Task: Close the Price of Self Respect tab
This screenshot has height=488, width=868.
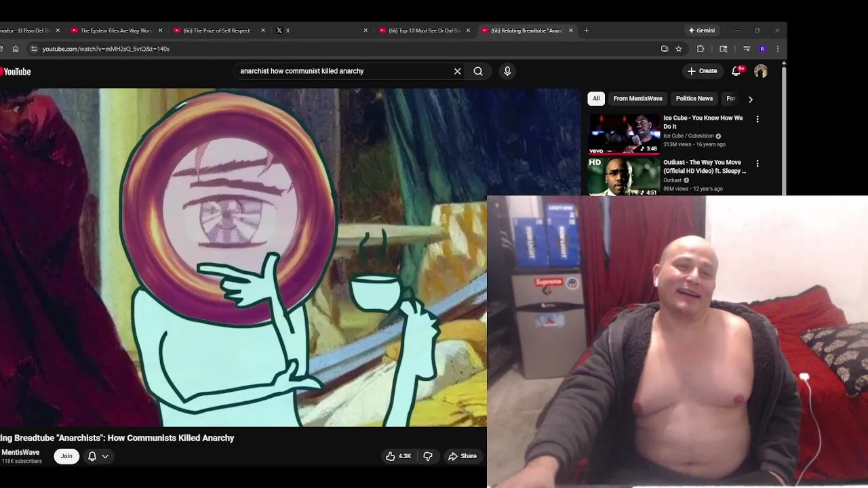Action: [x=263, y=30]
